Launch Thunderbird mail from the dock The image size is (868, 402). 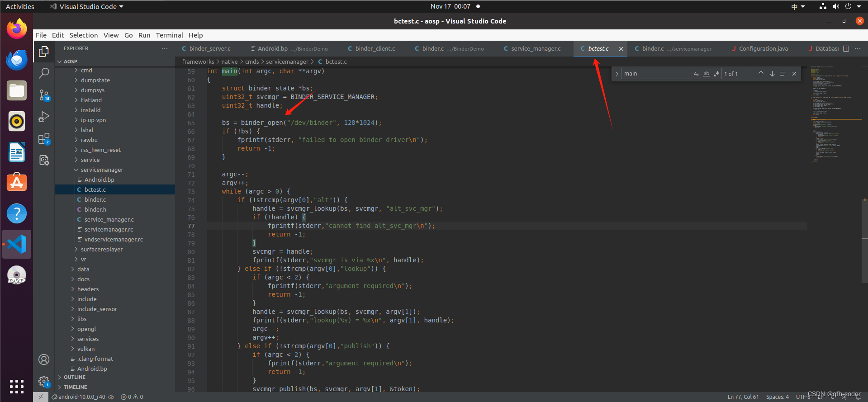click(x=17, y=60)
